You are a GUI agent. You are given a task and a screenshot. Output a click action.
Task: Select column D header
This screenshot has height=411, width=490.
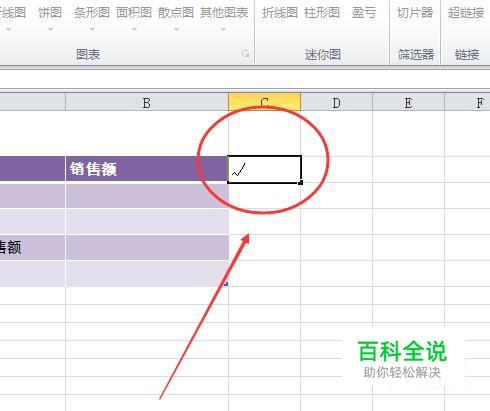click(x=336, y=103)
